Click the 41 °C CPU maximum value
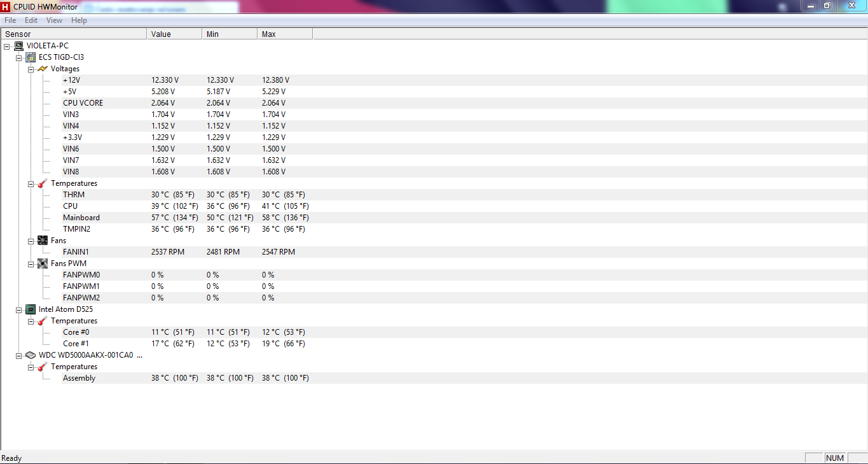The image size is (868, 464). tap(286, 206)
